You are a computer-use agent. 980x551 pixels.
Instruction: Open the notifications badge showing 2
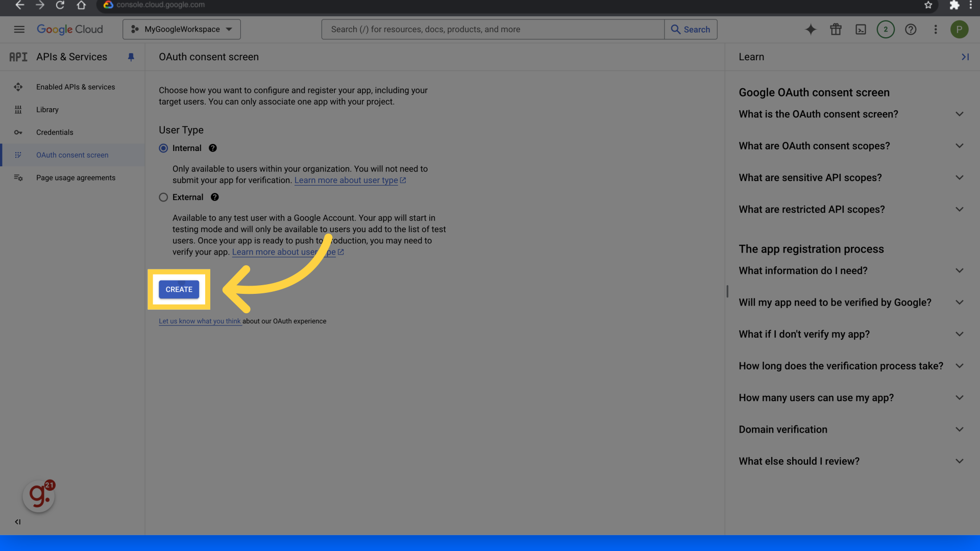886,30
